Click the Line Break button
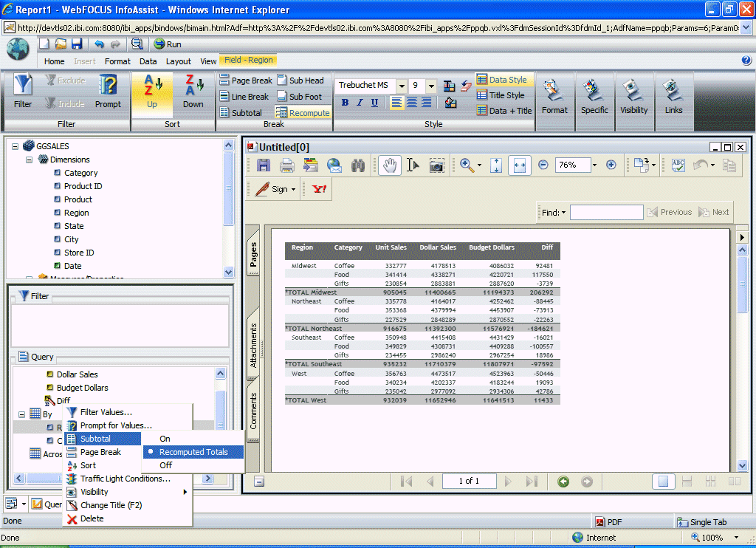 click(244, 97)
